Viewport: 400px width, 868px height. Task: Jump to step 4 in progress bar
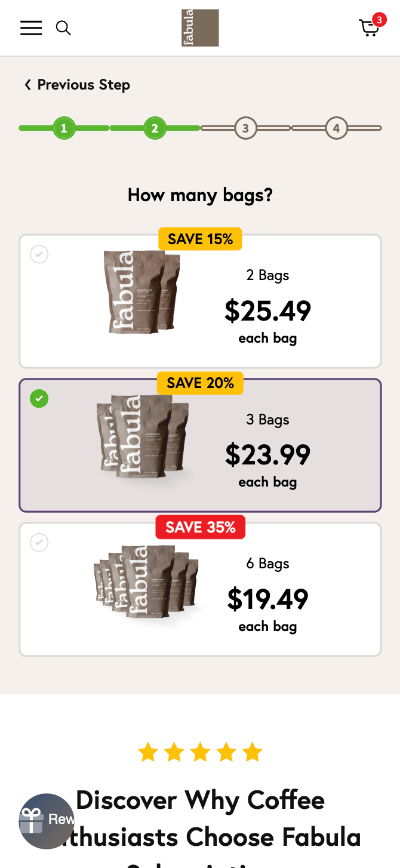(336, 128)
